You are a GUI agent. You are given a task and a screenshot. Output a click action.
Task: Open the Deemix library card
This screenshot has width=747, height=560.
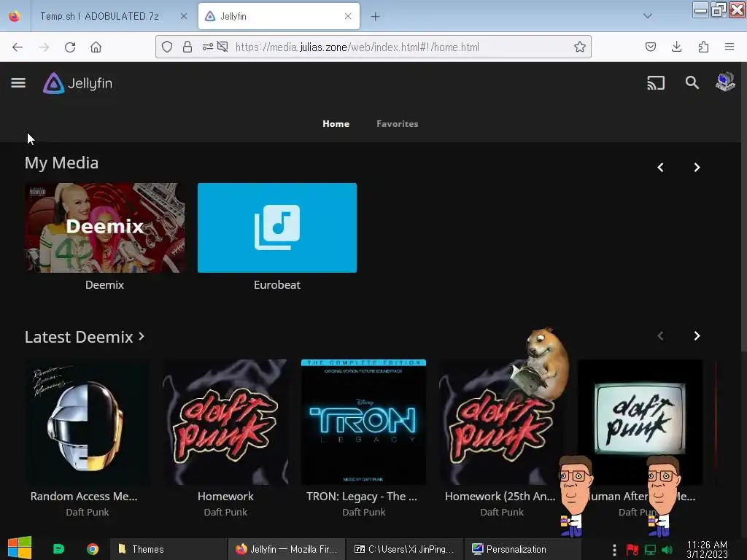[x=105, y=227]
